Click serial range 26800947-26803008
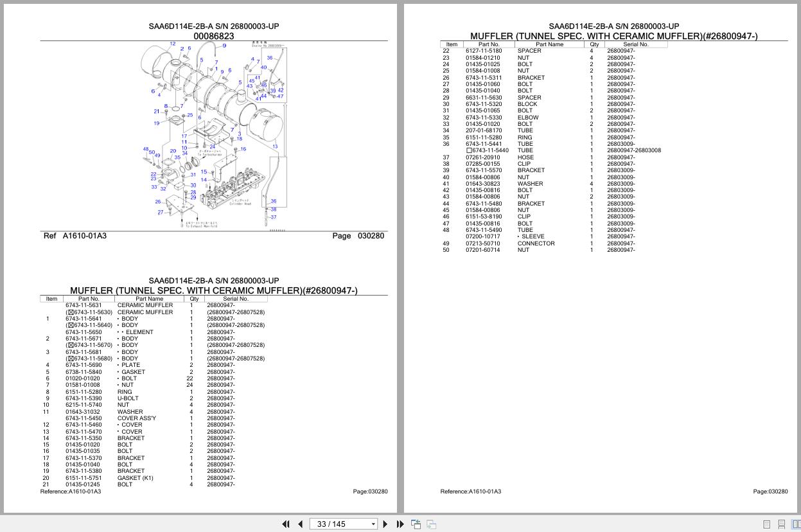The height and width of the screenshot is (532, 801). [x=634, y=150]
